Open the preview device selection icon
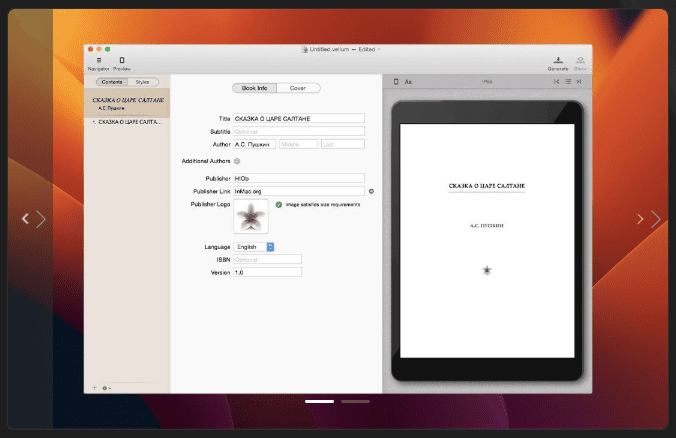Viewport: 676px width, 438px height. pyautogui.click(x=396, y=81)
